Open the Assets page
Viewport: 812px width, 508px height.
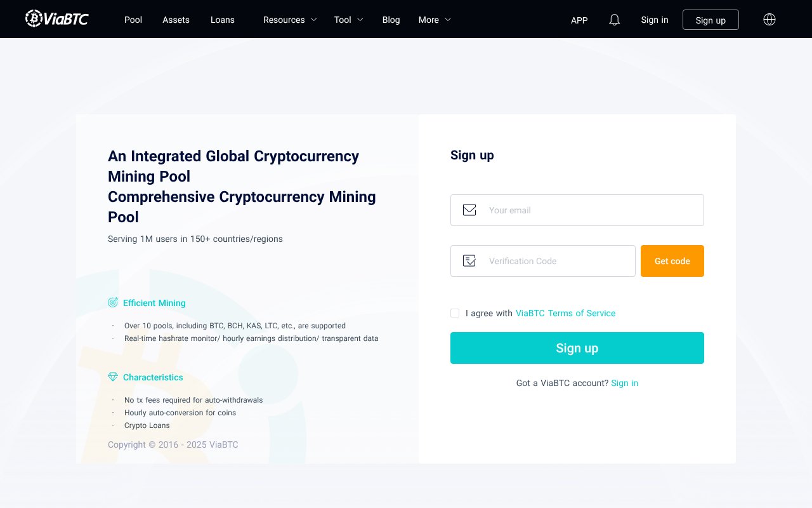176,20
